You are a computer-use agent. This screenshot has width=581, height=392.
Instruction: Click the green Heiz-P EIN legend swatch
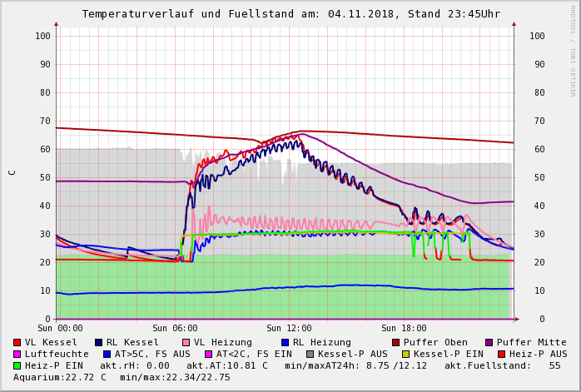[x=17, y=365]
